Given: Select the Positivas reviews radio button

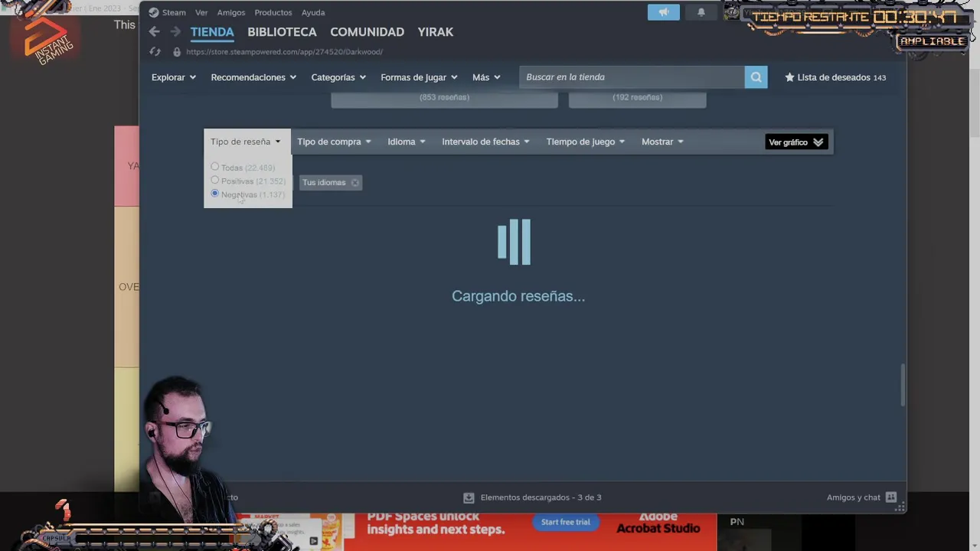Looking at the screenshot, I should point(215,181).
